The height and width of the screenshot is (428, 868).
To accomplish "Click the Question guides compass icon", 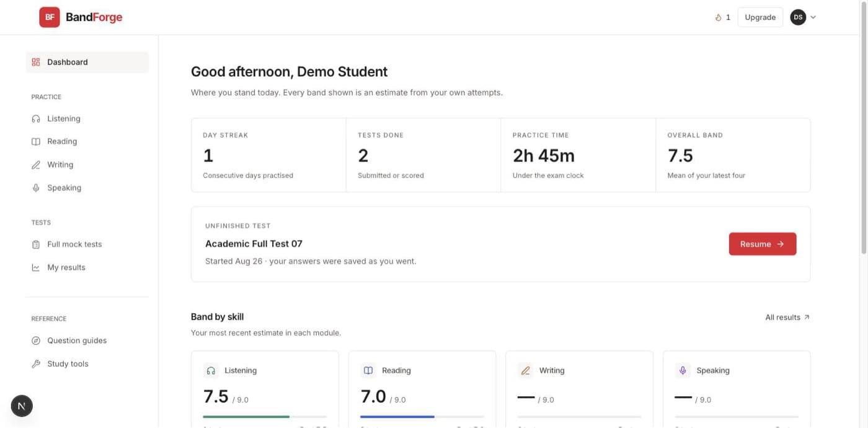I will click(36, 341).
